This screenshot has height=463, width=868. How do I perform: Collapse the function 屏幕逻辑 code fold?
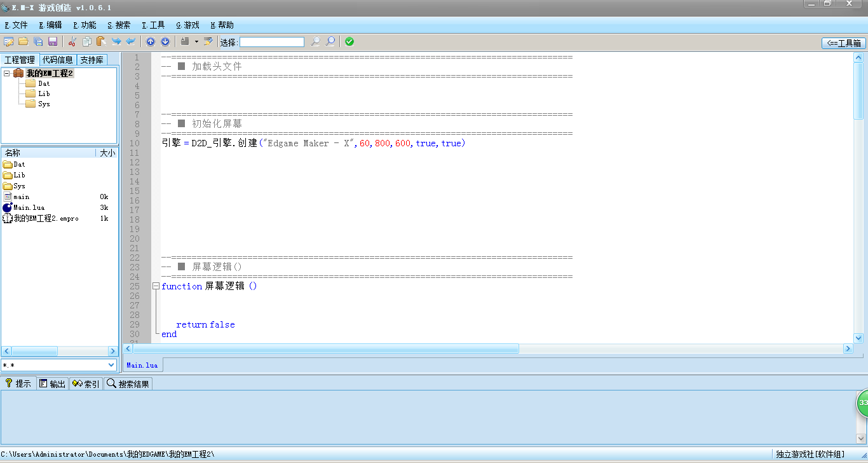coord(156,286)
